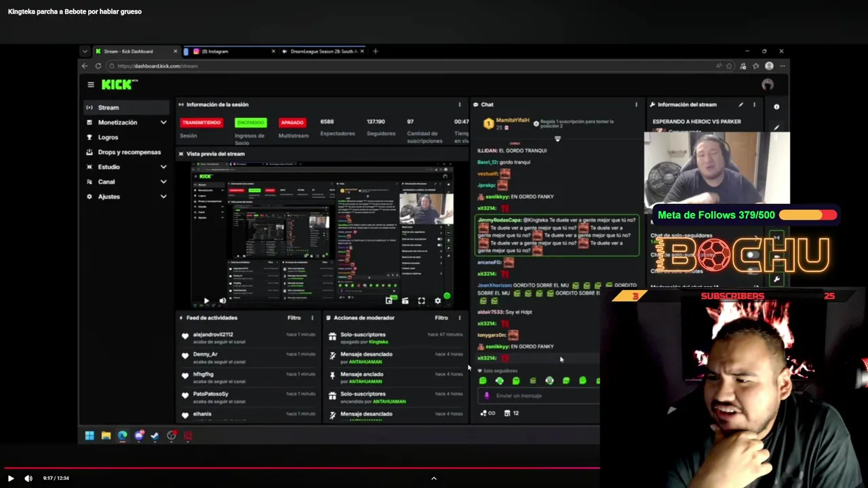Click Filtro in Feed de actividades

[x=294, y=317]
